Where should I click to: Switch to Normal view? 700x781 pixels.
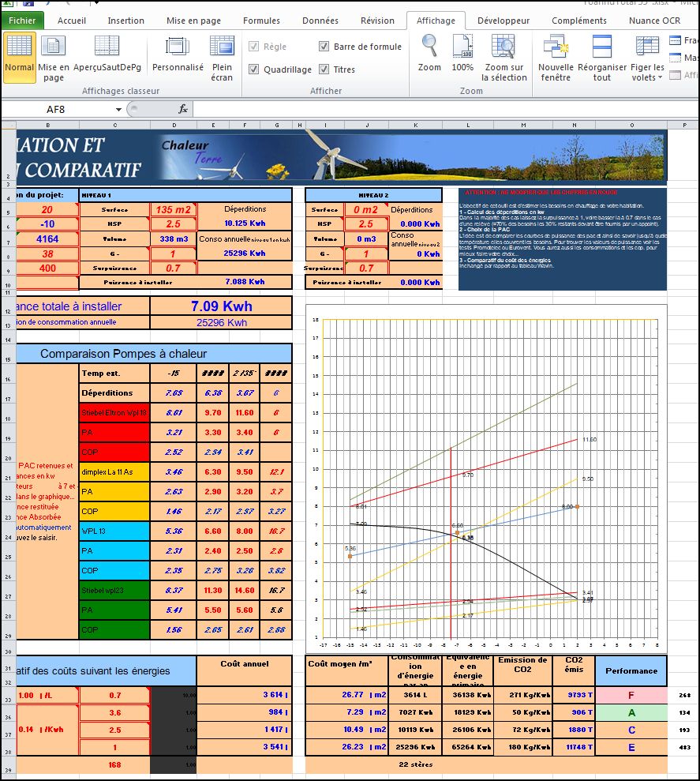click(20, 58)
